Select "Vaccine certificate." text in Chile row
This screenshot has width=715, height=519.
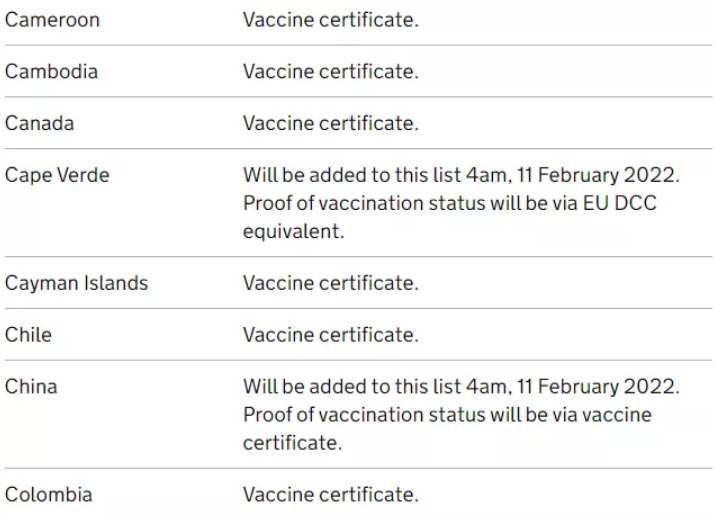pyautogui.click(x=330, y=335)
